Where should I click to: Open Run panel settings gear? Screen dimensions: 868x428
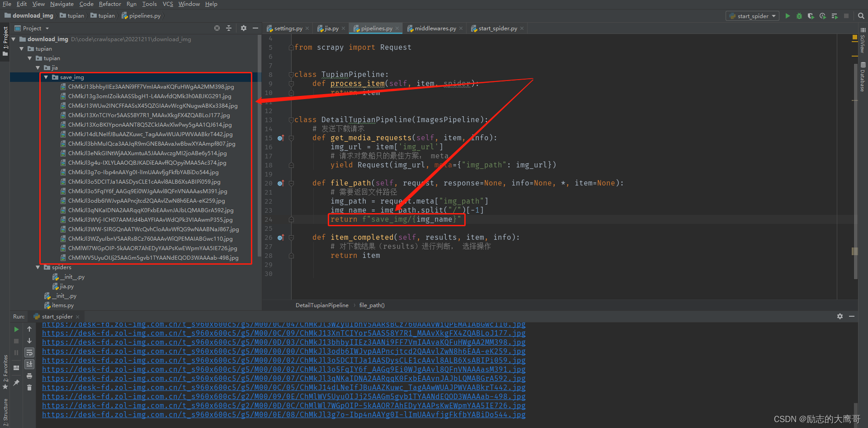click(840, 316)
